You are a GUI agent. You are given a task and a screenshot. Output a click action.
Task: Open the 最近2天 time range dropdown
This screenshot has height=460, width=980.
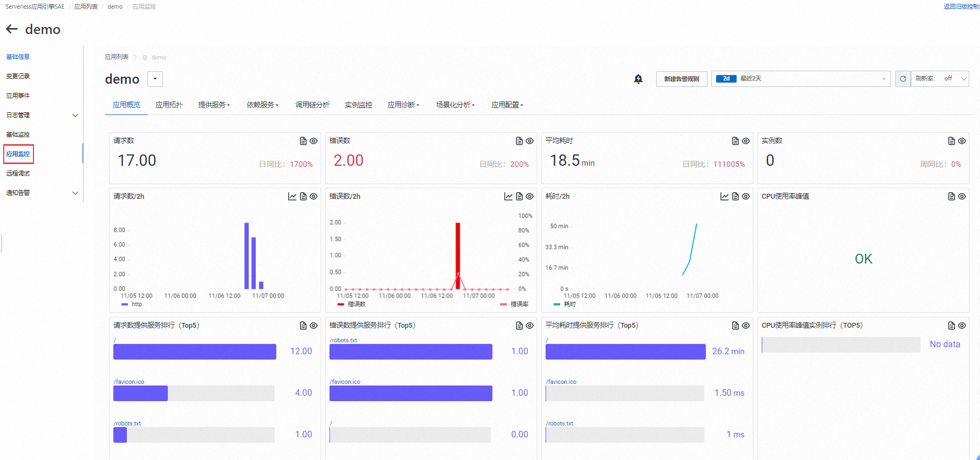800,79
